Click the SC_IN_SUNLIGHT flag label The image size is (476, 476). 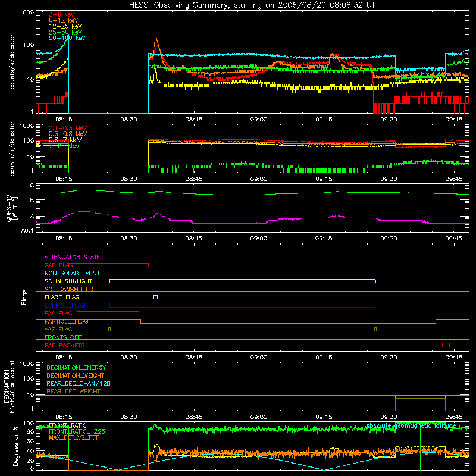[x=68, y=281]
